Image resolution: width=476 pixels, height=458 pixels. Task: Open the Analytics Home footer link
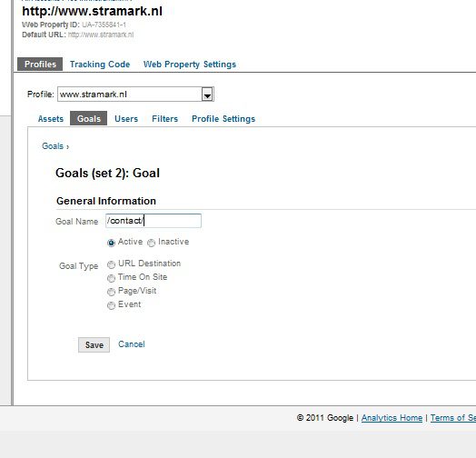pyautogui.click(x=392, y=418)
